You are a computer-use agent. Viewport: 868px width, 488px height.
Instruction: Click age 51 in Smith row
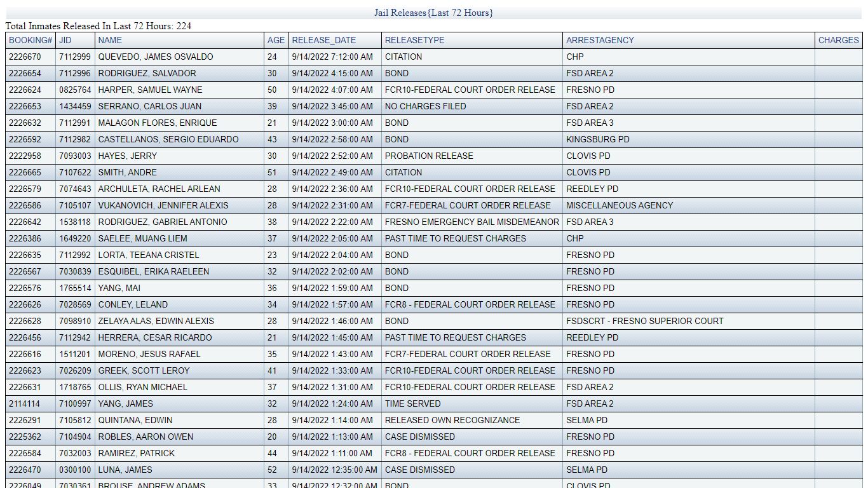tap(272, 172)
